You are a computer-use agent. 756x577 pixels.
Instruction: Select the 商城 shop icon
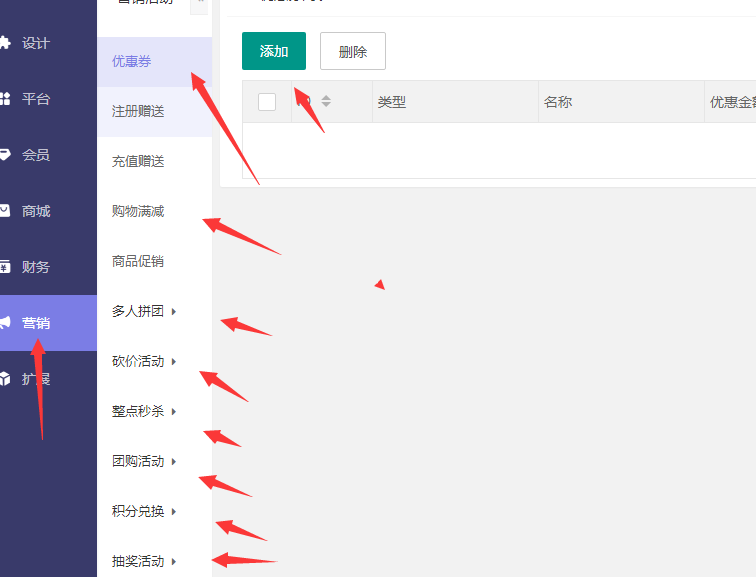tap(5, 211)
